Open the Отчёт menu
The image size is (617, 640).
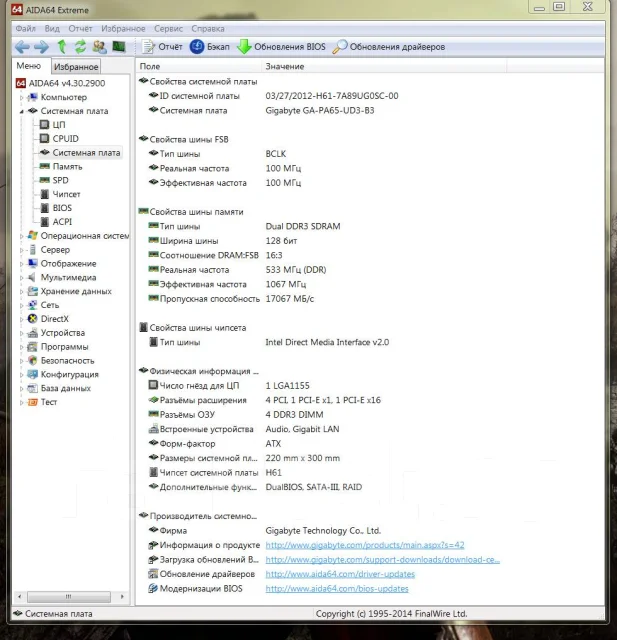coord(80,29)
